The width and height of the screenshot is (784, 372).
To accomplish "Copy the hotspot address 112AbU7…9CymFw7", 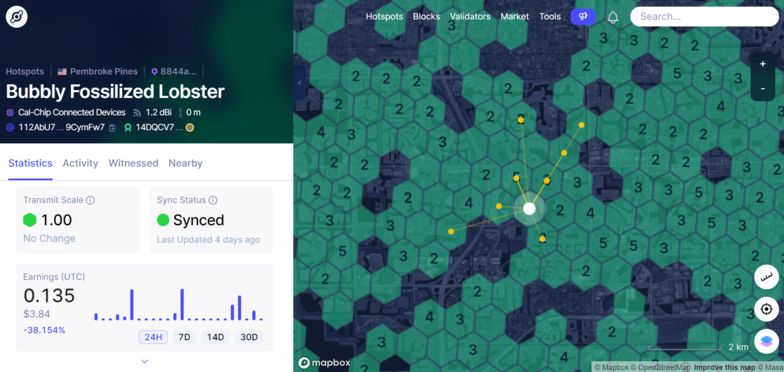I will pyautogui.click(x=112, y=128).
